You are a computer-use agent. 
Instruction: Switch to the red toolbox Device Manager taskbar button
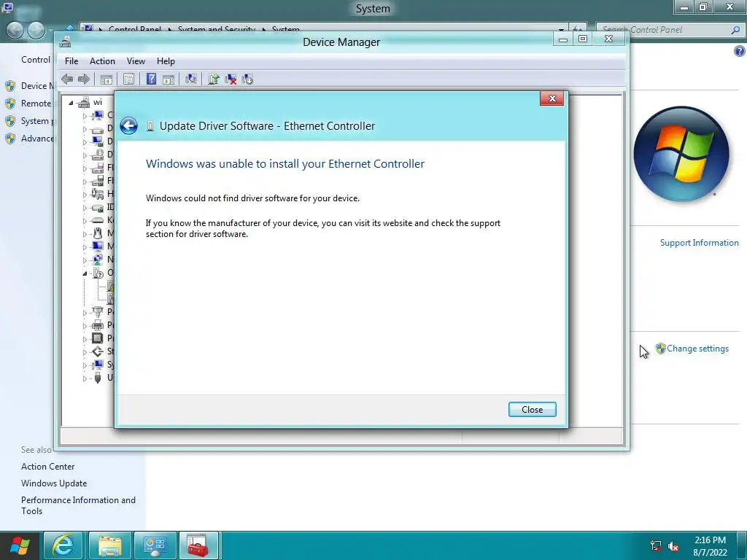198,545
